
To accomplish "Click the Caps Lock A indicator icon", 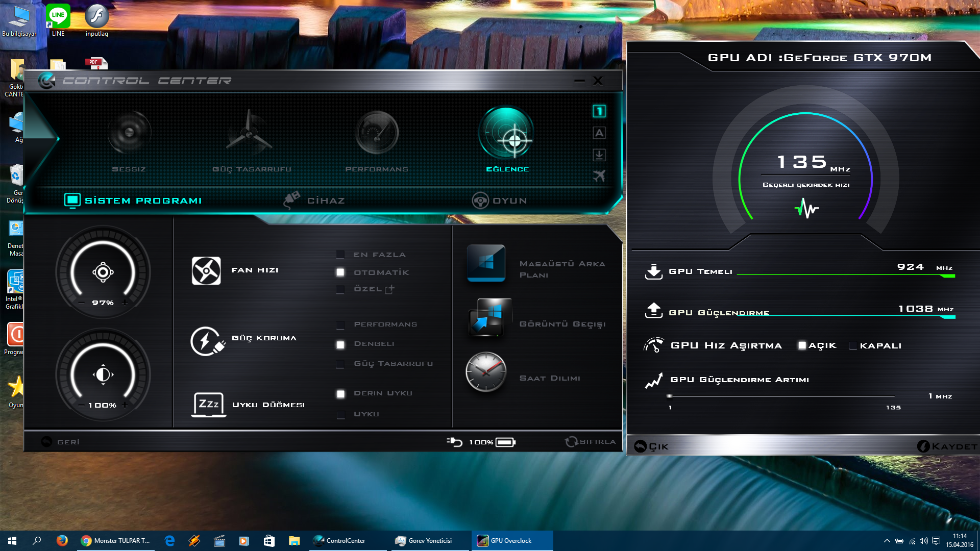I will [x=599, y=133].
